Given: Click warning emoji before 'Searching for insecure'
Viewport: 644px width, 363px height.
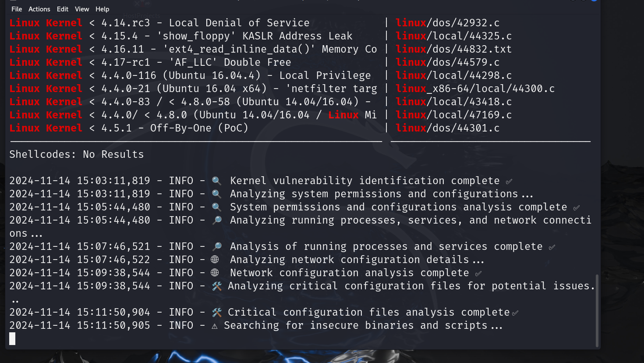Looking at the screenshot, I should click(x=215, y=326).
